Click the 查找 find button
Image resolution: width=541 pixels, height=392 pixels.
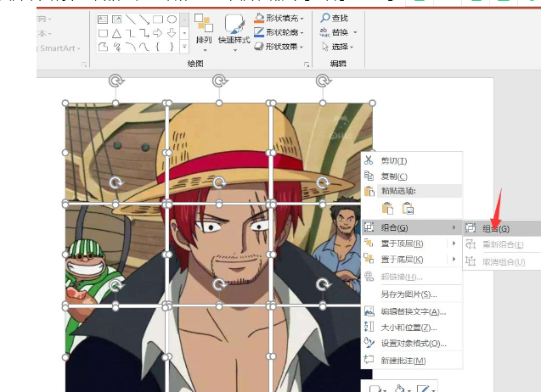point(334,18)
